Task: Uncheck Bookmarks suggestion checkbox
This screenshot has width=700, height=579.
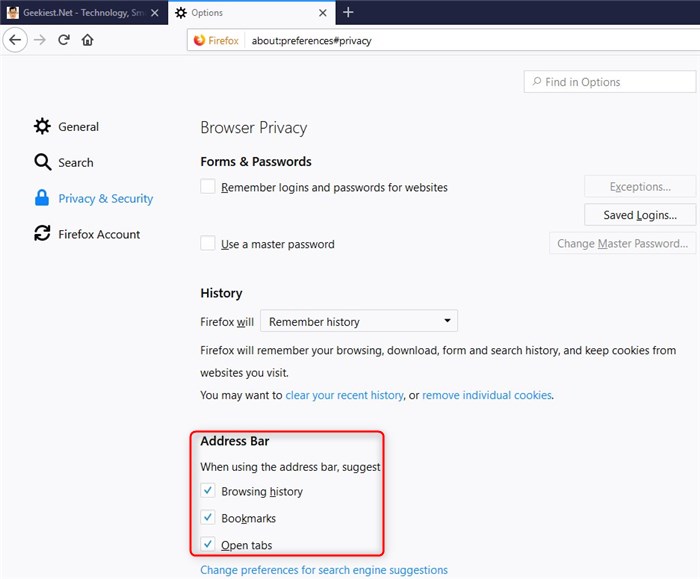Action: point(208,518)
